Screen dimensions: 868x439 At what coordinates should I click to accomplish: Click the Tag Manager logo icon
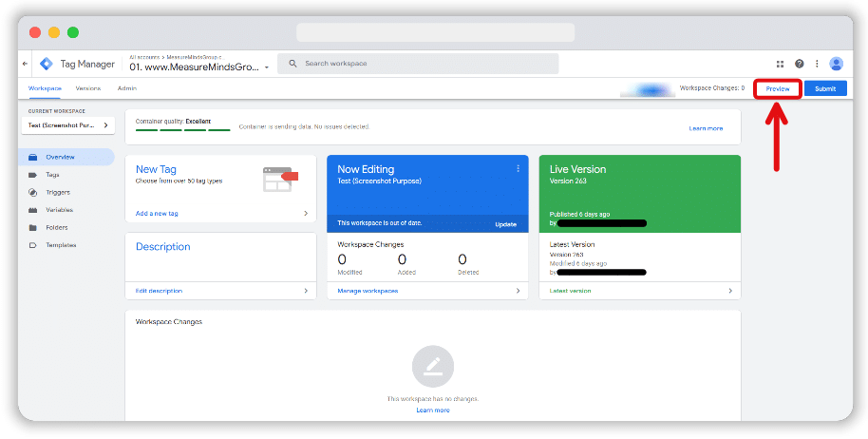[x=46, y=65]
